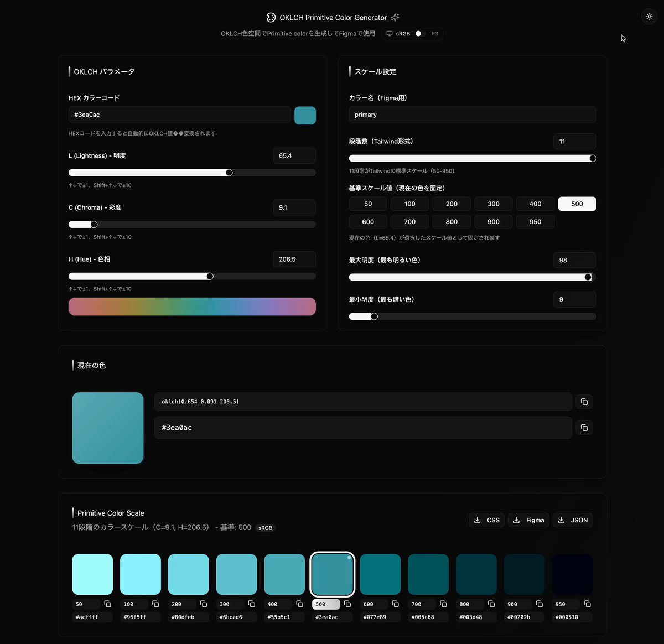This screenshot has height=644, width=664.
Task: Select the #acffff swatch in scale
Action: [92, 574]
